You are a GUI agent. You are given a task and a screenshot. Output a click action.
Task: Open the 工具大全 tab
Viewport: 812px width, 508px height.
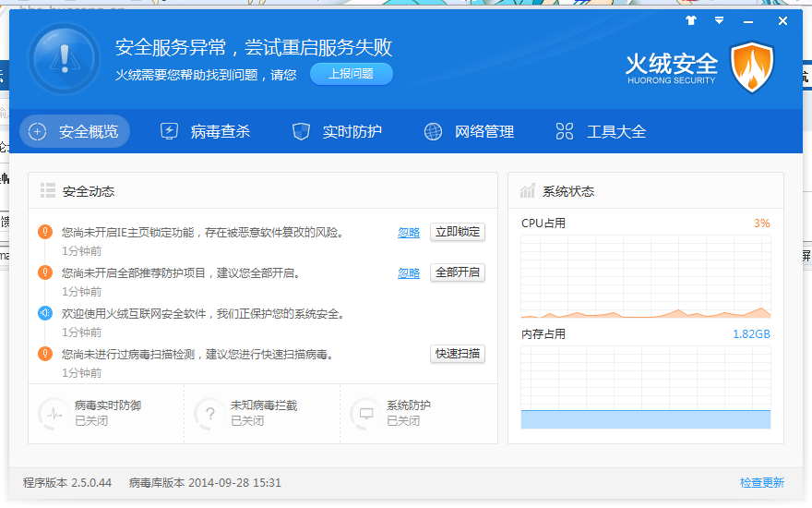[601, 131]
